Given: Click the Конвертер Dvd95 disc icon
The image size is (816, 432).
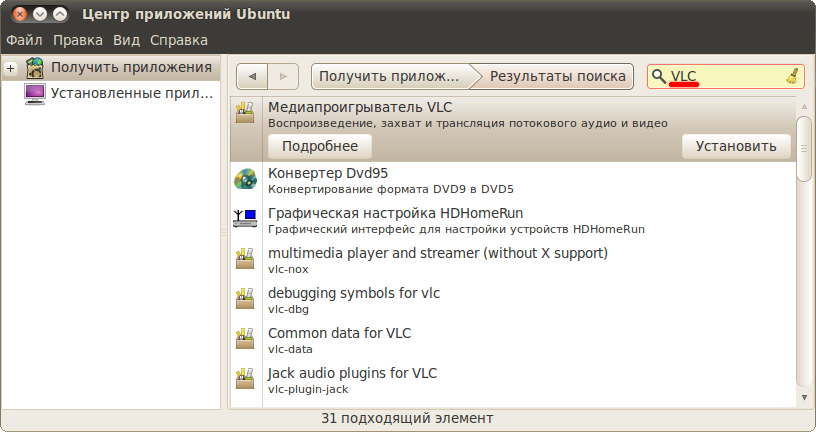Looking at the screenshot, I should click(x=245, y=179).
